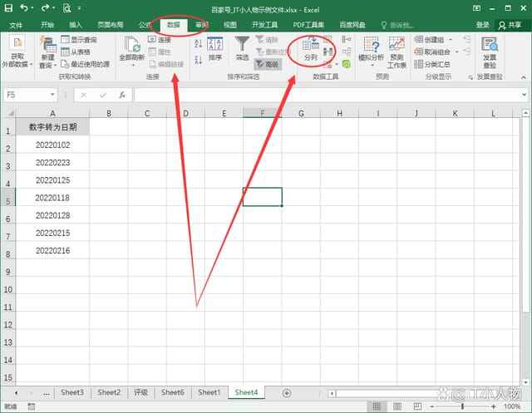Image resolution: width=532 pixels, height=413 pixels.
Task: Open the 文件 (File) tab
Action: [16, 25]
